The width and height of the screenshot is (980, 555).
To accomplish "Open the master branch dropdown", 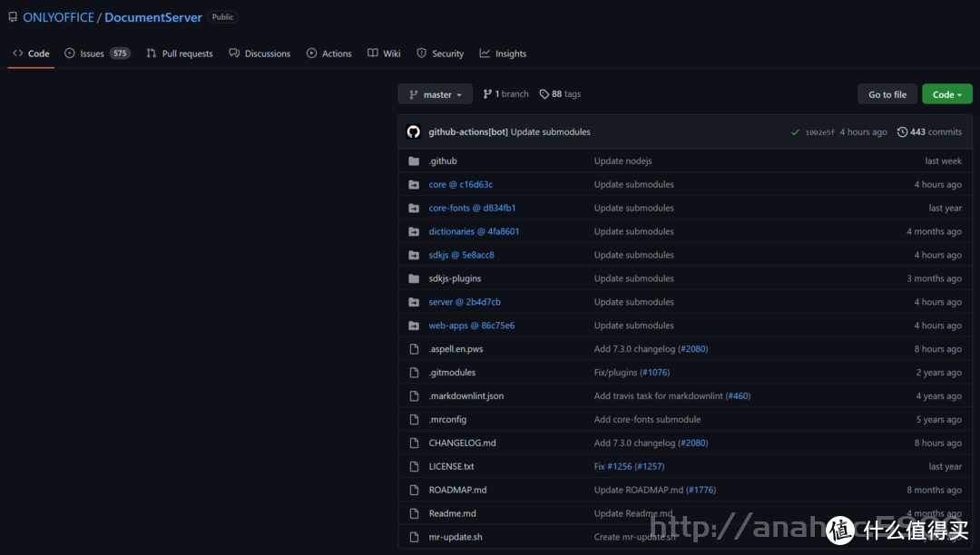I will [x=435, y=94].
